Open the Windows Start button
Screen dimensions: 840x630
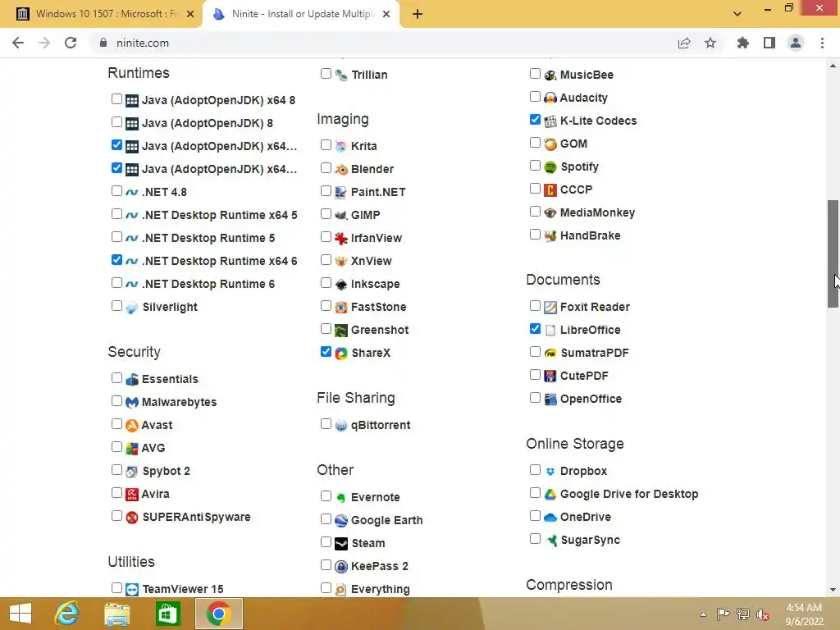click(x=21, y=614)
